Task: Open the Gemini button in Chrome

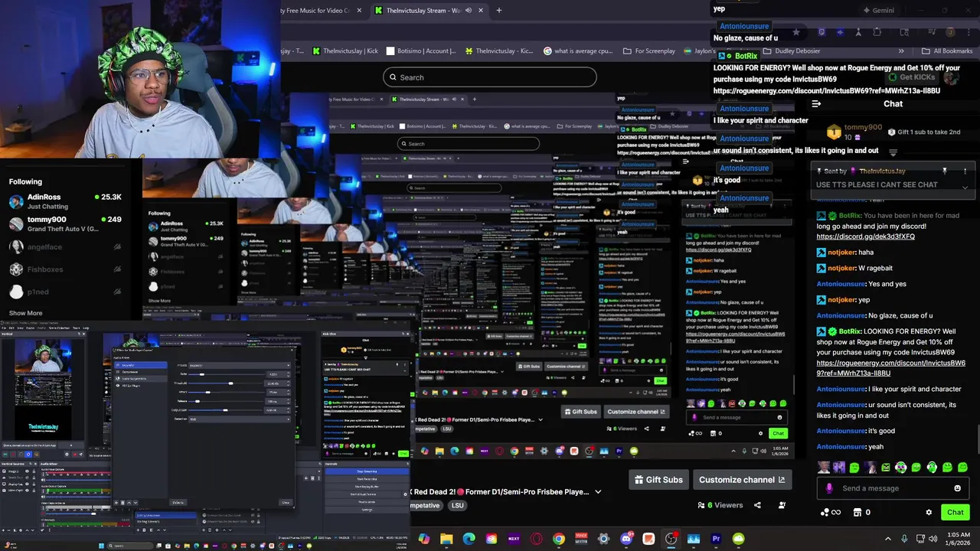Action: coord(878,11)
